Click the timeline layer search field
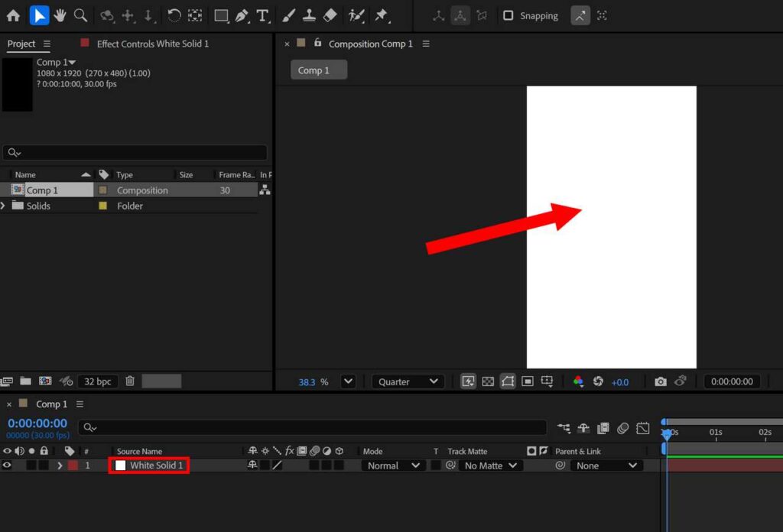The image size is (783, 532). pyautogui.click(x=313, y=428)
